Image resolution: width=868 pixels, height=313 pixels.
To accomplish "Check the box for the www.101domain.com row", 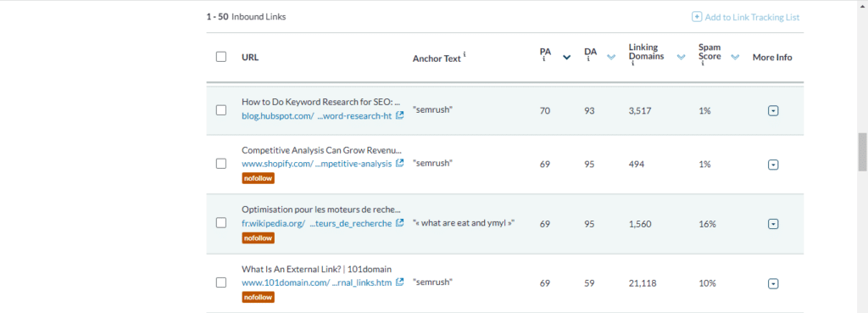I will point(221,282).
